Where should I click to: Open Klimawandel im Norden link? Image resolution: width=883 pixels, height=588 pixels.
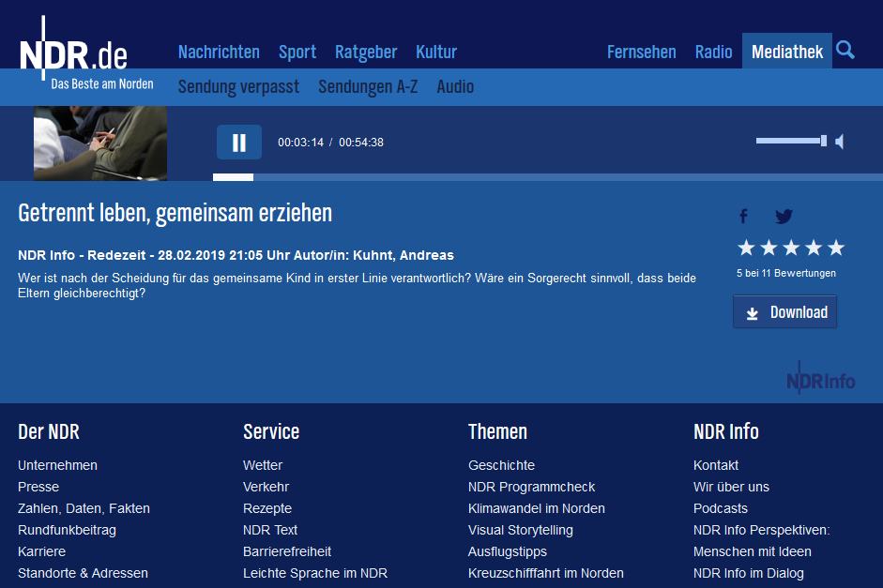(x=537, y=508)
